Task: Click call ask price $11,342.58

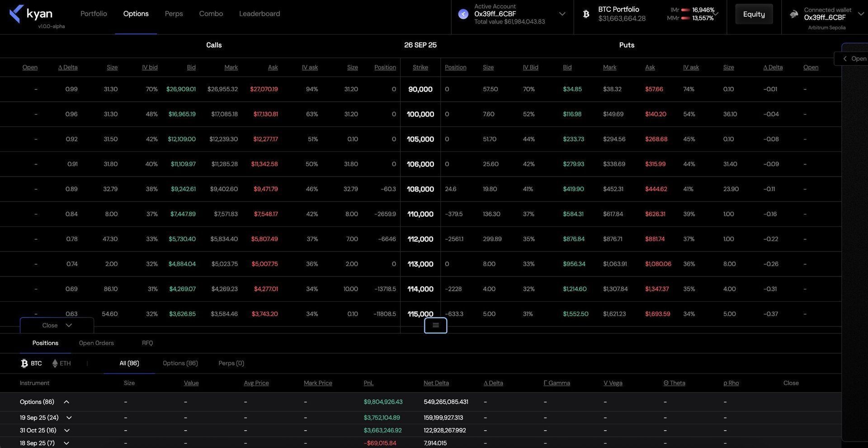Action: (x=264, y=164)
